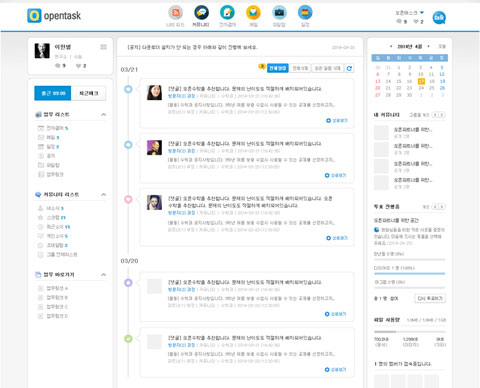Collapse the community list section chevron
Image resolution: width=480 pixels, height=388 pixels.
click(104, 195)
